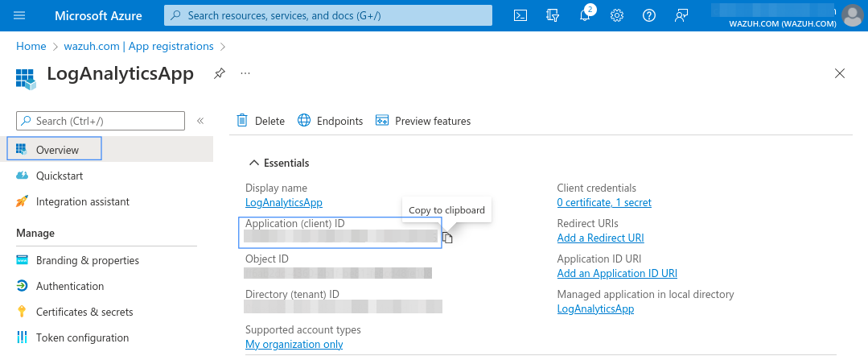Click the Supported account types label
Viewport: 868px width, 356px height.
pyautogui.click(x=302, y=330)
